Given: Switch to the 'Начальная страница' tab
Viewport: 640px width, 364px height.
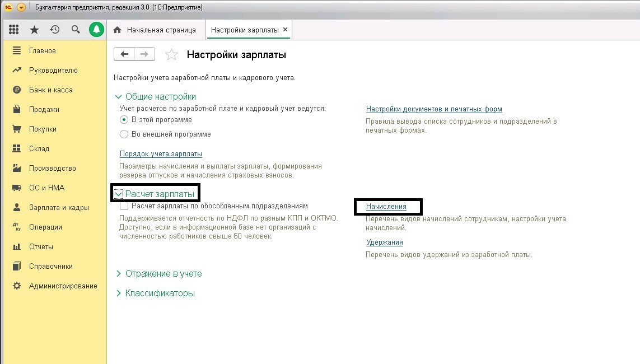Looking at the screenshot, I should [x=156, y=30].
